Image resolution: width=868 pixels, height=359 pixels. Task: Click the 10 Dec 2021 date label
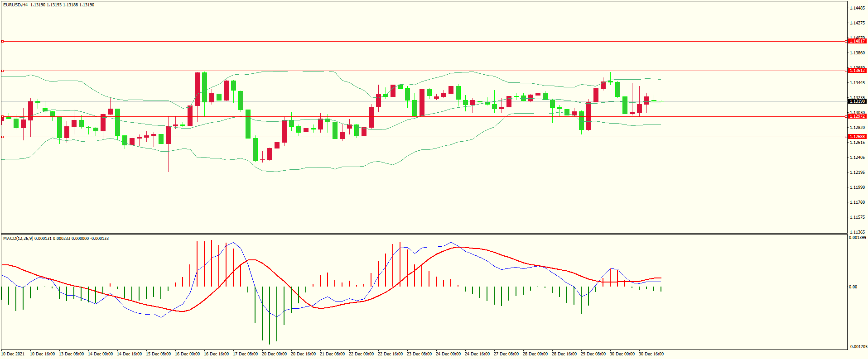coord(13,354)
